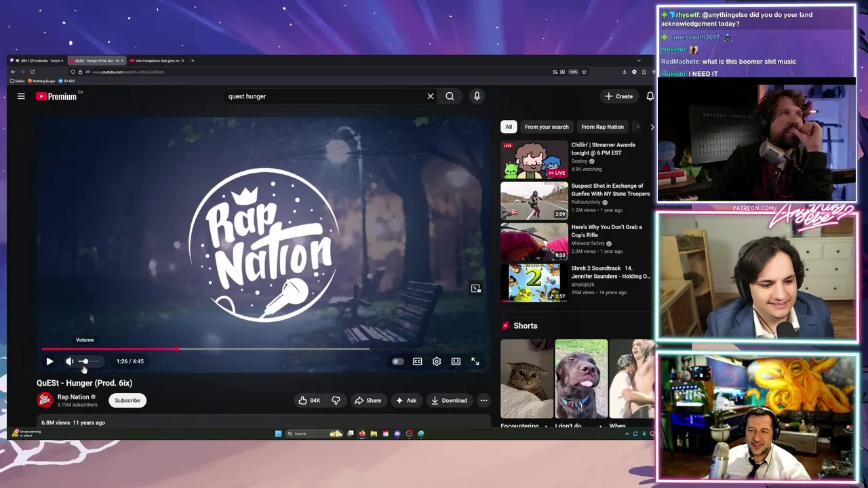Viewport: 868px width, 488px height.
Task: Open Firefox from the taskbar
Action: (362, 434)
